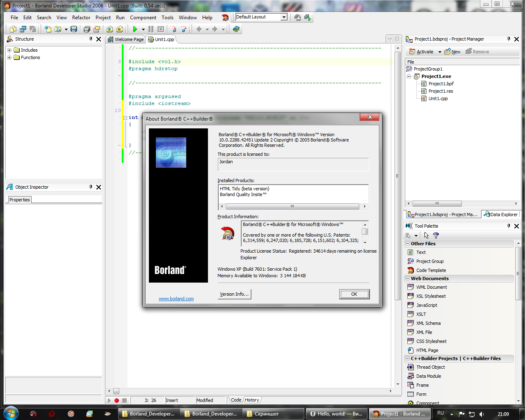Open the Default Layout dropdown
The height and width of the screenshot is (420, 525).
click(285, 17)
